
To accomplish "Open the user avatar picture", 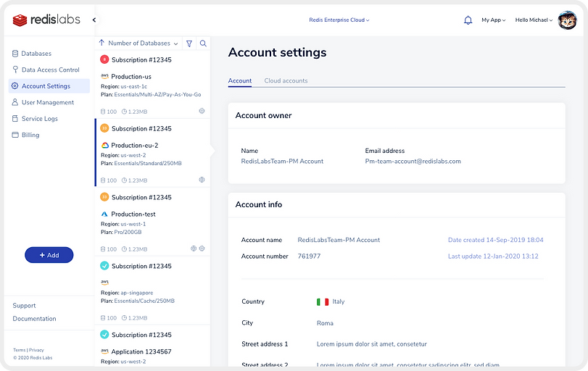I will (x=567, y=20).
